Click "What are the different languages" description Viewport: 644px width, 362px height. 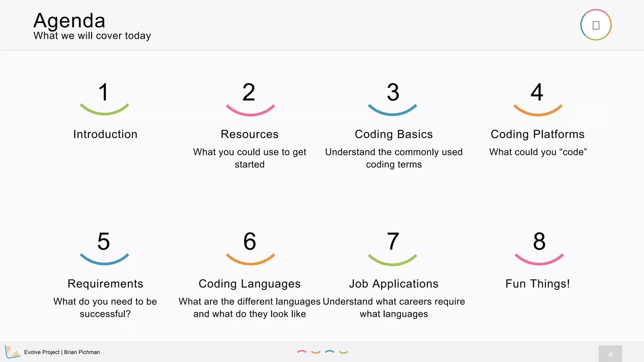point(250,308)
